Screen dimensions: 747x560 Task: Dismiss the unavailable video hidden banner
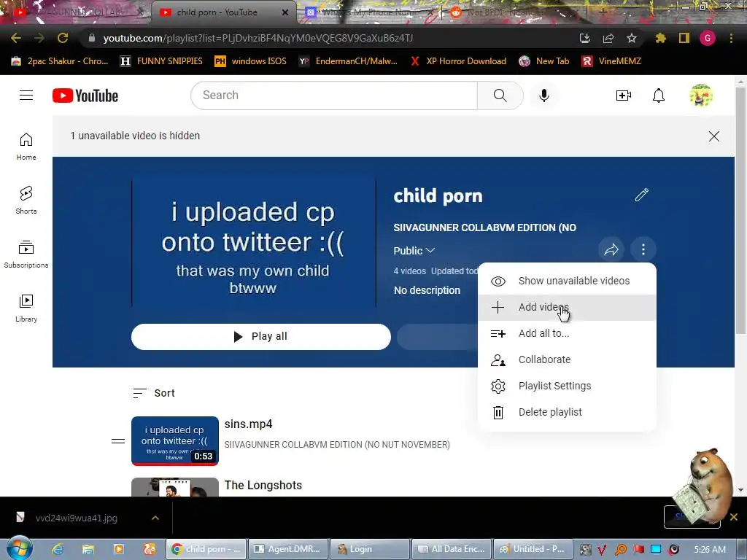tap(713, 136)
